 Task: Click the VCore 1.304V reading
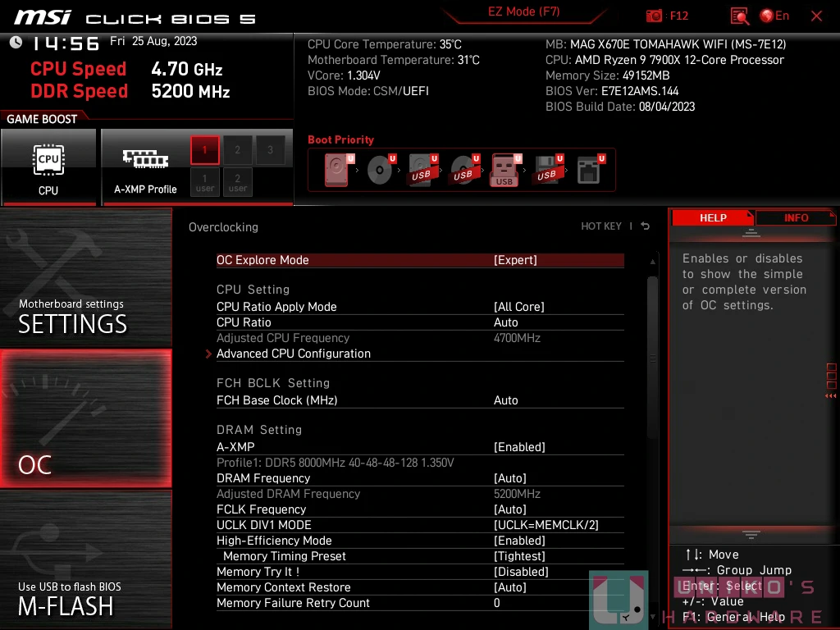pyautogui.click(x=344, y=75)
